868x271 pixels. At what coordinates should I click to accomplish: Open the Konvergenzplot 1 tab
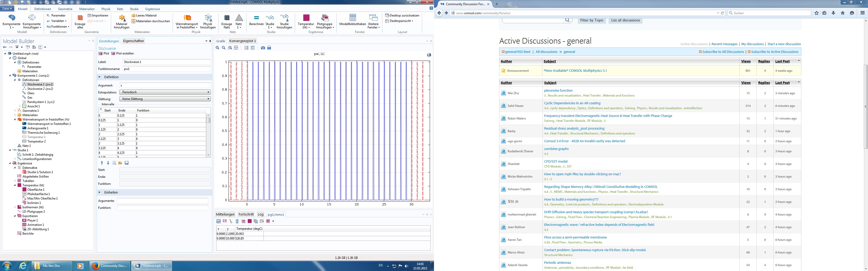click(242, 41)
